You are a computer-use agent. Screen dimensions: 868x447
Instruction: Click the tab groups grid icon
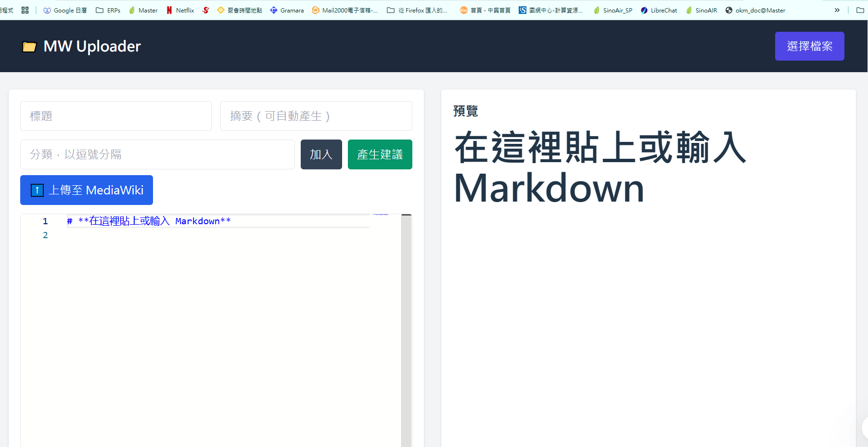pyautogui.click(x=25, y=10)
